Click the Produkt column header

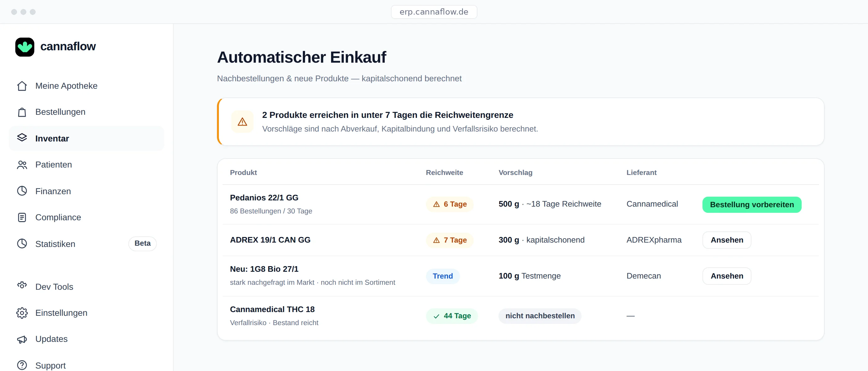pos(243,173)
